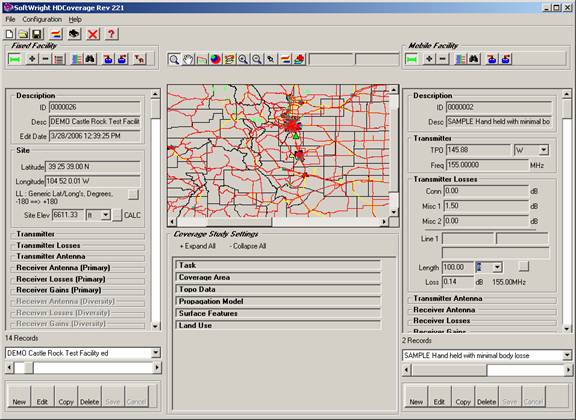Expand the Coverage Area settings section
The image size is (576, 420).
[x=278, y=277]
